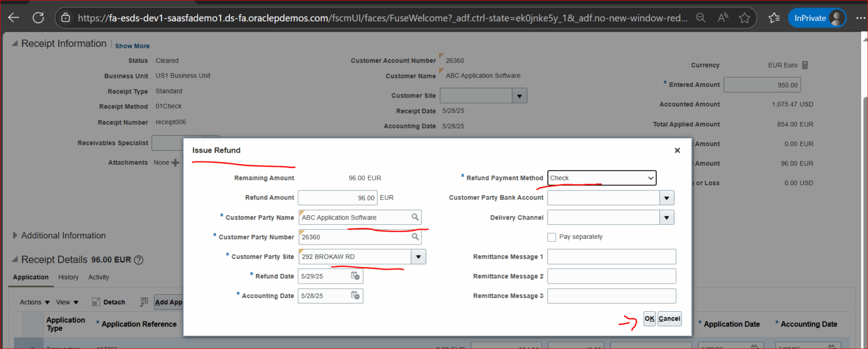The width and height of the screenshot is (868, 349).
Task: Expand the Additional Information section
Action: tap(14, 235)
